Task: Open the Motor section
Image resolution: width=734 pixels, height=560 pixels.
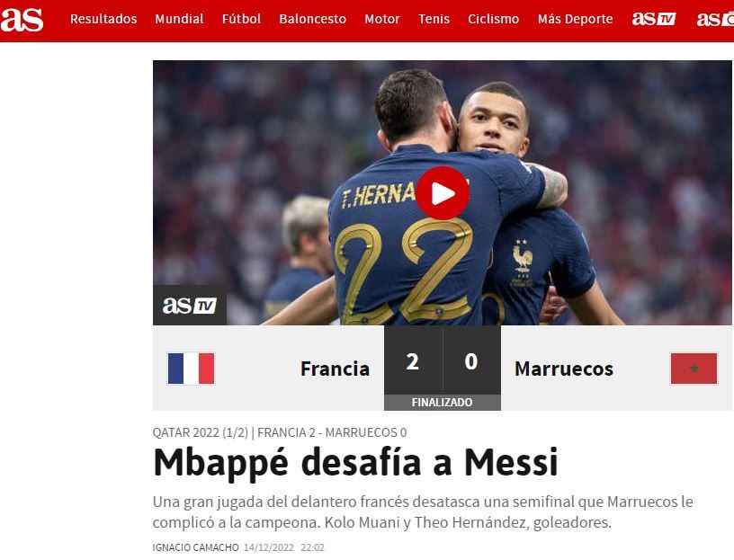Action: [x=382, y=19]
